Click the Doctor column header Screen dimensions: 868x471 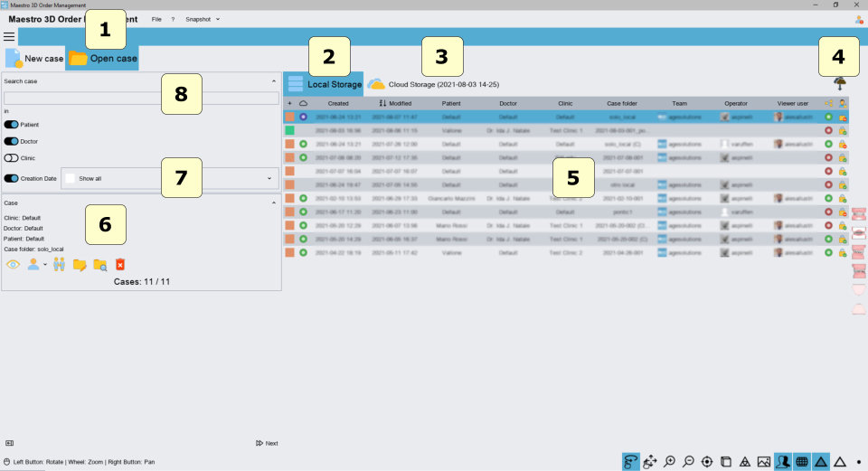coord(508,103)
